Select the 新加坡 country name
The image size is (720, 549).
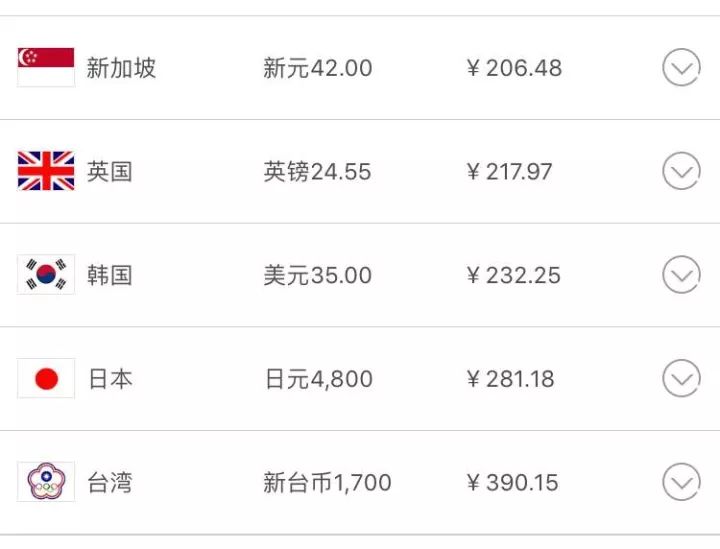[121, 68]
